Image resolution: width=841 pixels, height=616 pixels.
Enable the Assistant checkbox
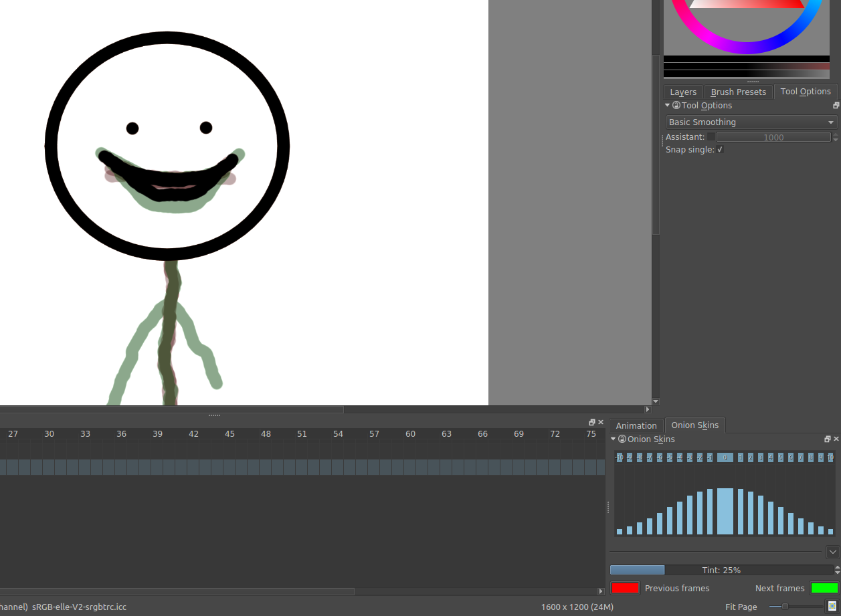pyautogui.click(x=711, y=137)
